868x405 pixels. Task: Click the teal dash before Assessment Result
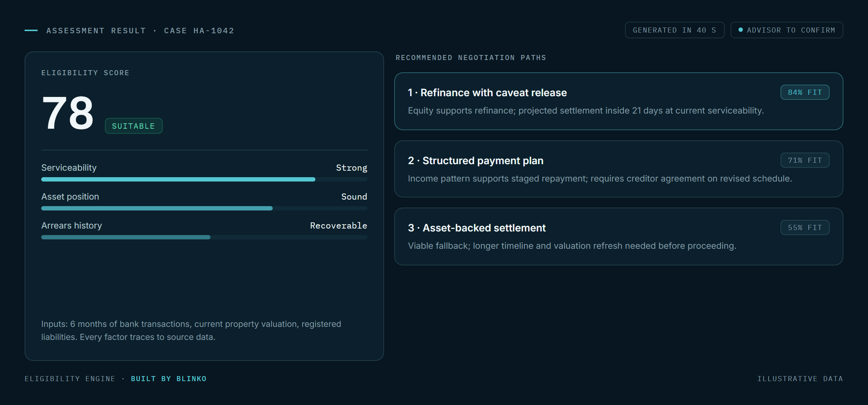pyautogui.click(x=31, y=30)
